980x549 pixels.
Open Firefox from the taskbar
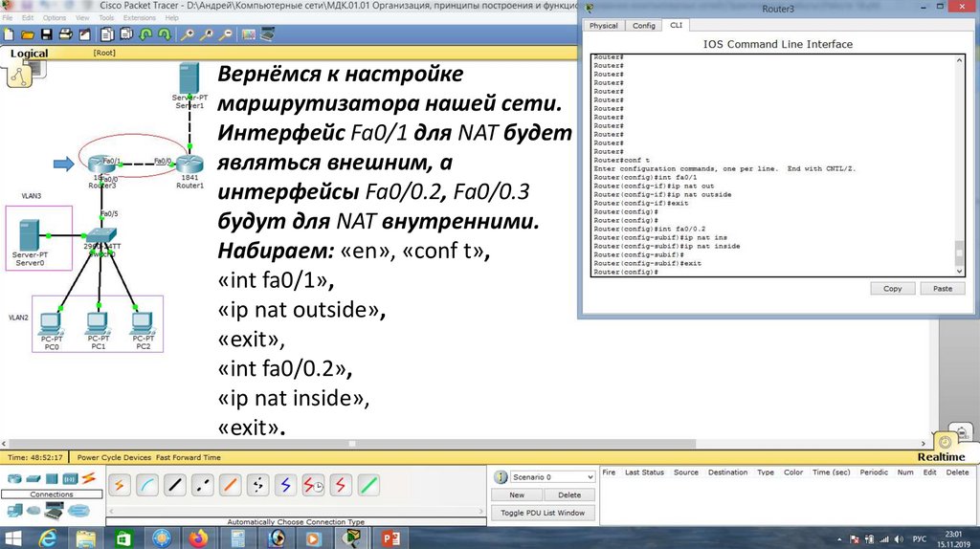[199, 538]
